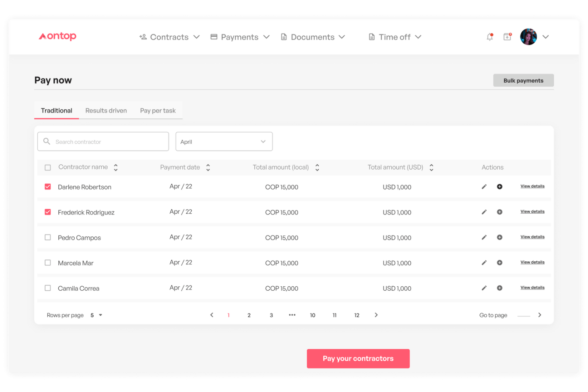
Task: Click the user profile avatar
Action: 528,37
